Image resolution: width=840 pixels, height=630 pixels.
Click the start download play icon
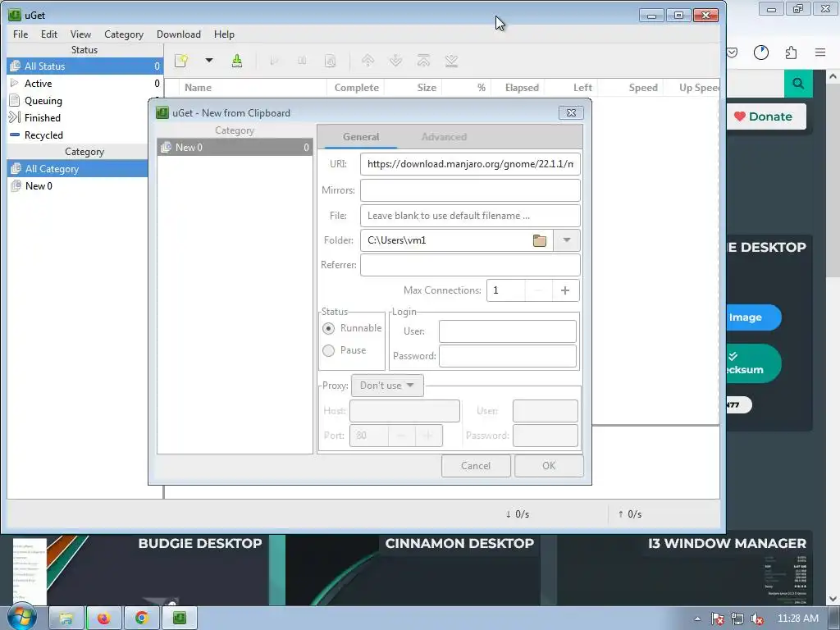click(x=274, y=61)
